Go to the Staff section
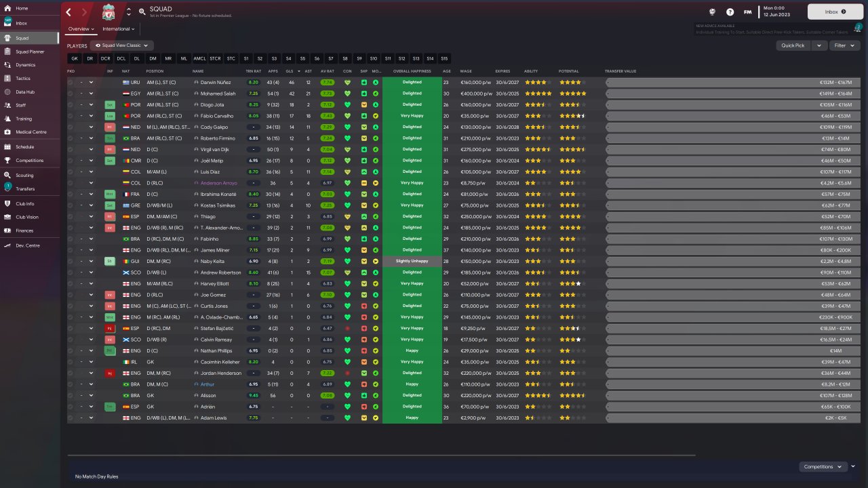Image resolution: width=868 pixels, height=488 pixels. click(21, 106)
